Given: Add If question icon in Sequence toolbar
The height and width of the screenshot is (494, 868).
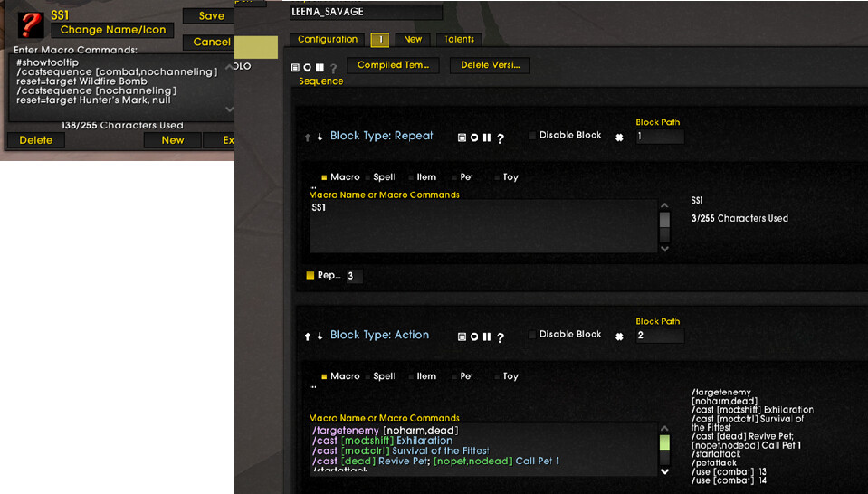Looking at the screenshot, I should 333,68.
